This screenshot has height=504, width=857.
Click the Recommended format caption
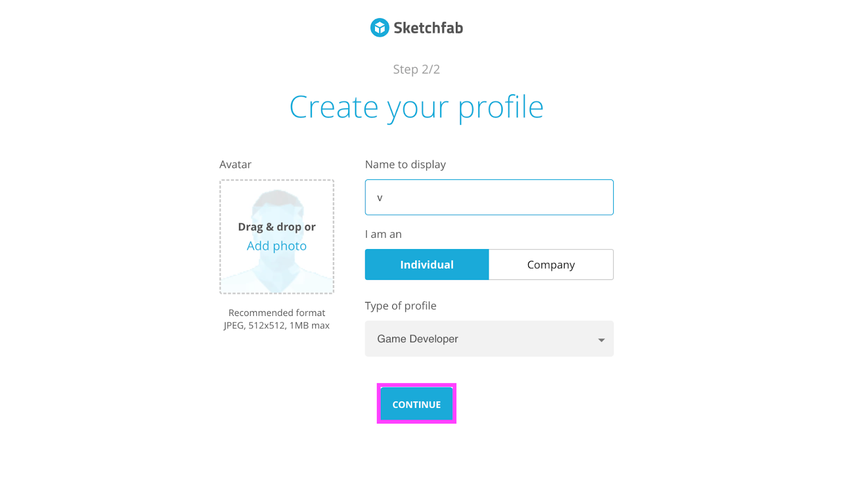pyautogui.click(x=276, y=313)
